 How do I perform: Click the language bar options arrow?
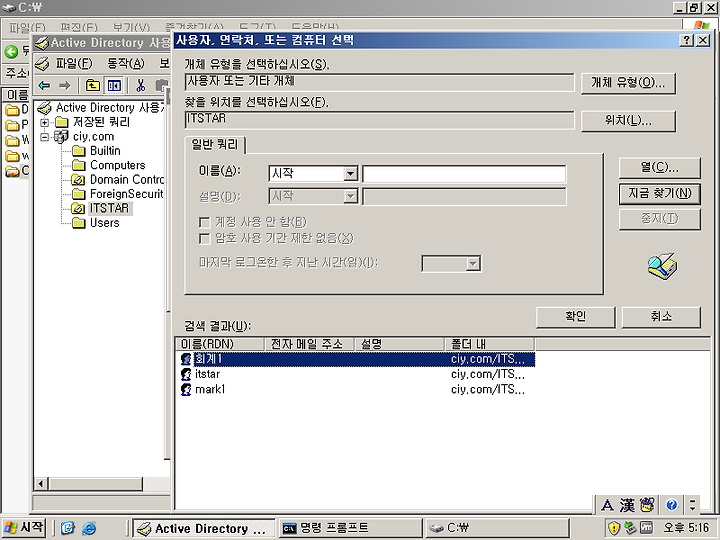coord(692,505)
